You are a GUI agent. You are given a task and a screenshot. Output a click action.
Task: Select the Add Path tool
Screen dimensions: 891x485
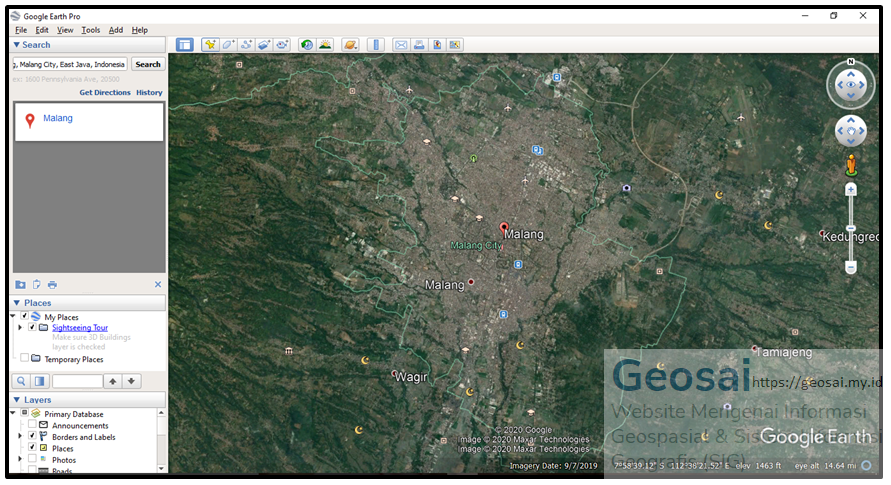(x=246, y=45)
